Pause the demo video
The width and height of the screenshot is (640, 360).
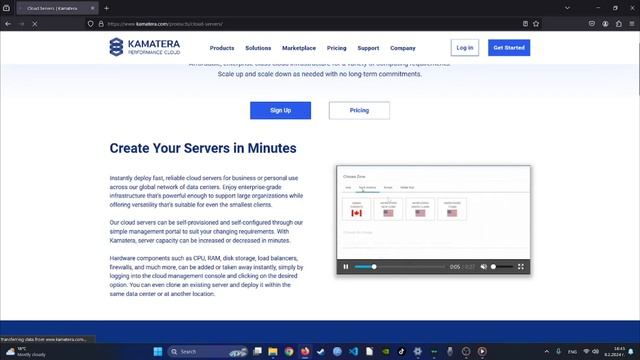[346, 267]
